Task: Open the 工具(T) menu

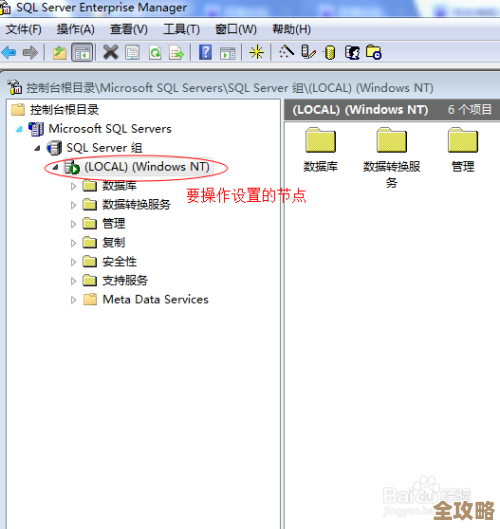Action: 182,29
